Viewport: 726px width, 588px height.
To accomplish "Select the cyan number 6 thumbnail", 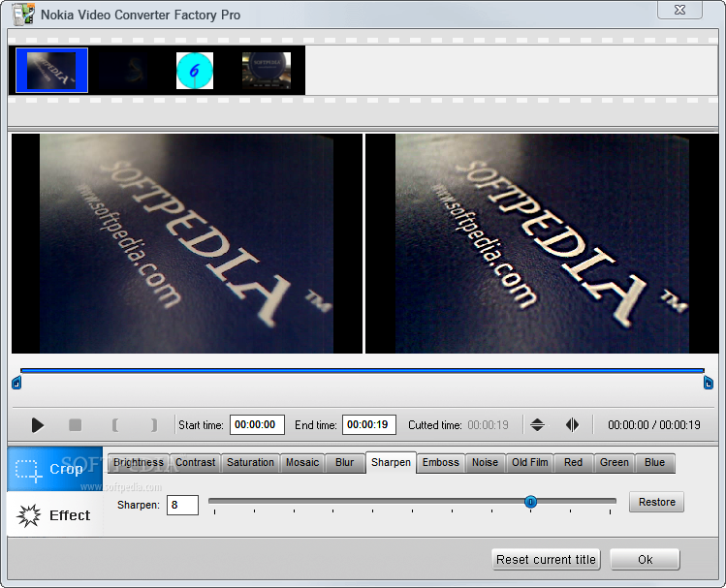I will pos(195,71).
